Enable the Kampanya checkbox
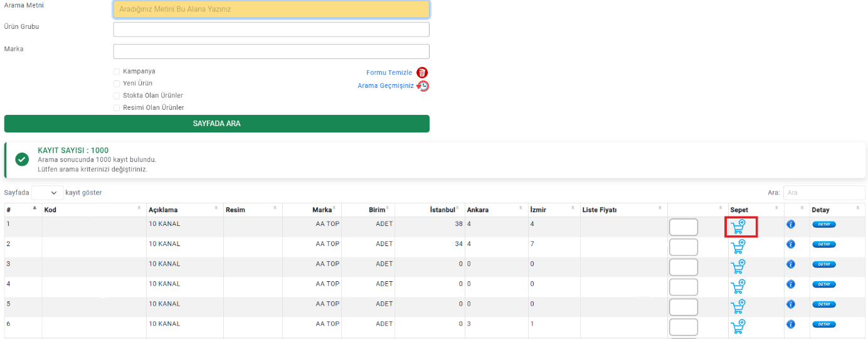The width and height of the screenshot is (868, 339). [117, 72]
